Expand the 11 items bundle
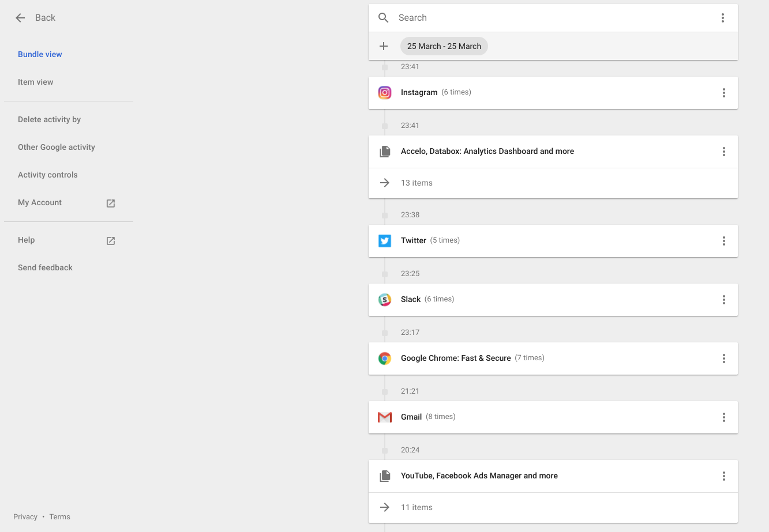Viewport: 769px width, 532px height. 417,508
